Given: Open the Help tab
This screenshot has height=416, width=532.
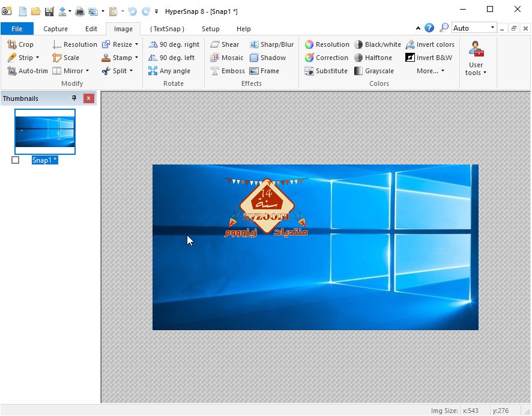Looking at the screenshot, I should [244, 29].
